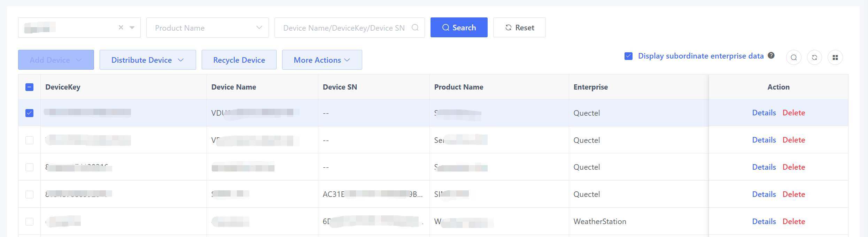The image size is (868, 237).
Task: Uncheck the first device row checkbox
Action: click(x=30, y=113)
